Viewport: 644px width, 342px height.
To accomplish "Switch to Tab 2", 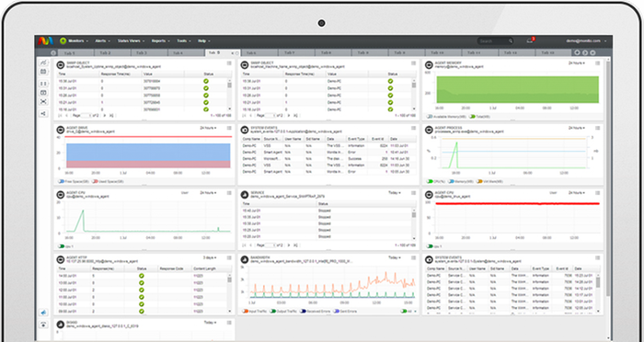I will pyautogui.click(x=106, y=53).
